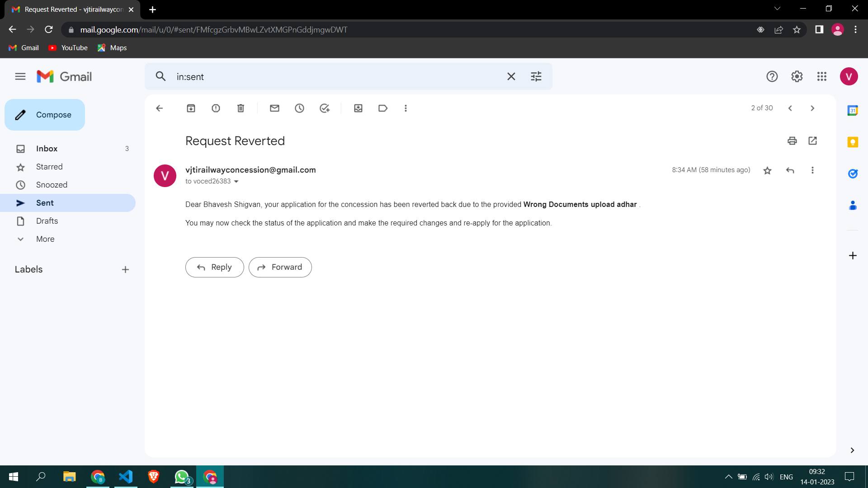Report spam with the exclamation icon

click(x=216, y=108)
